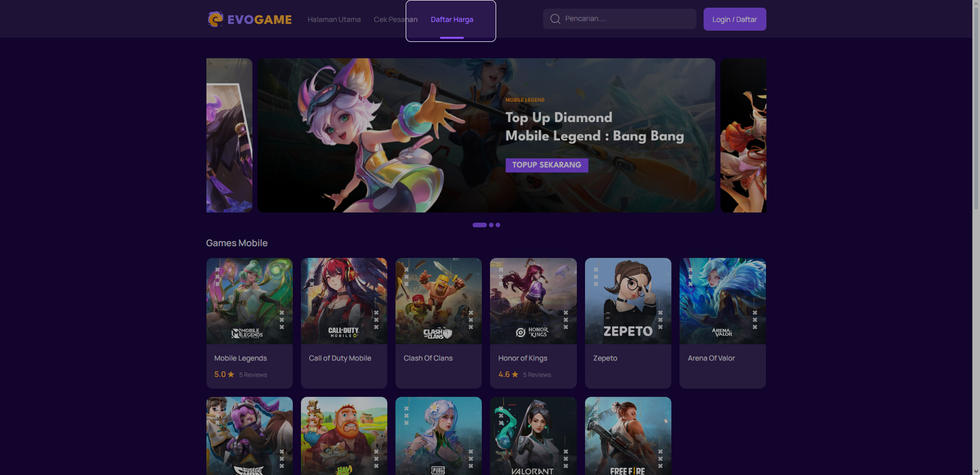
Task: Select the PUBG game thumbnail
Action: tap(438, 436)
